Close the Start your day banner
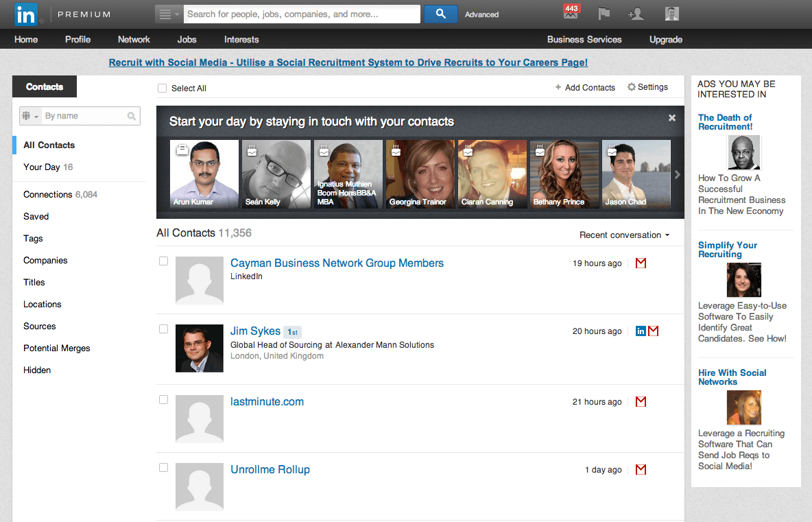 pos(671,117)
